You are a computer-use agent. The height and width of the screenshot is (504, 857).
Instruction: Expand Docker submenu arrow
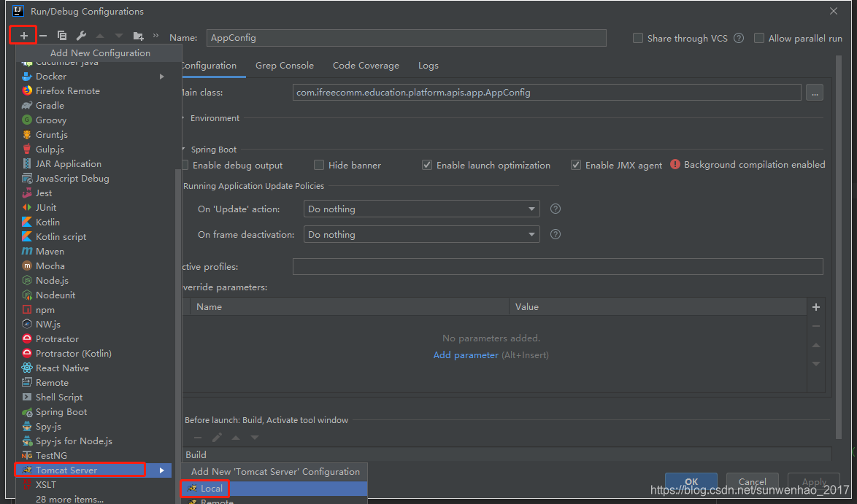pos(162,77)
